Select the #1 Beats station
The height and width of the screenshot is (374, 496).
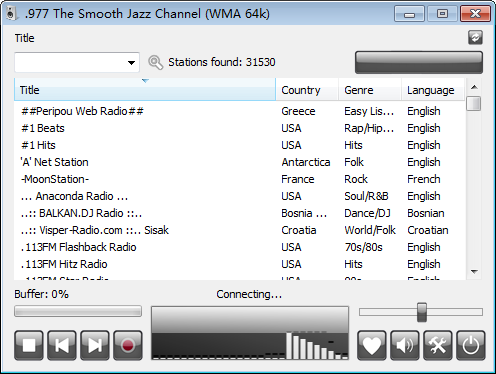[x=239, y=128]
